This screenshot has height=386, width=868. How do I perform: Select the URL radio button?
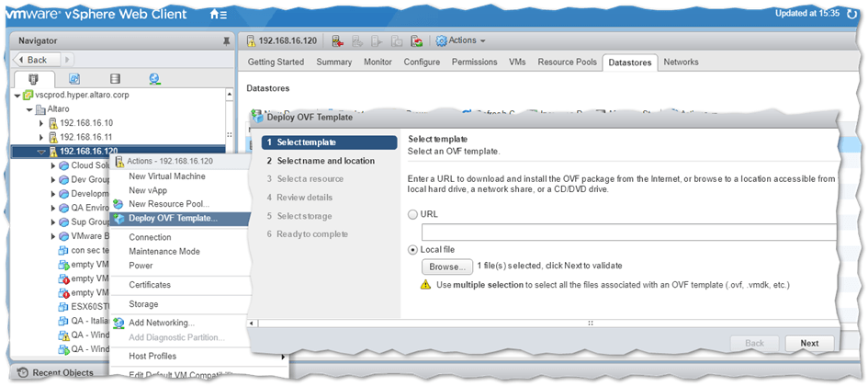[x=412, y=214]
